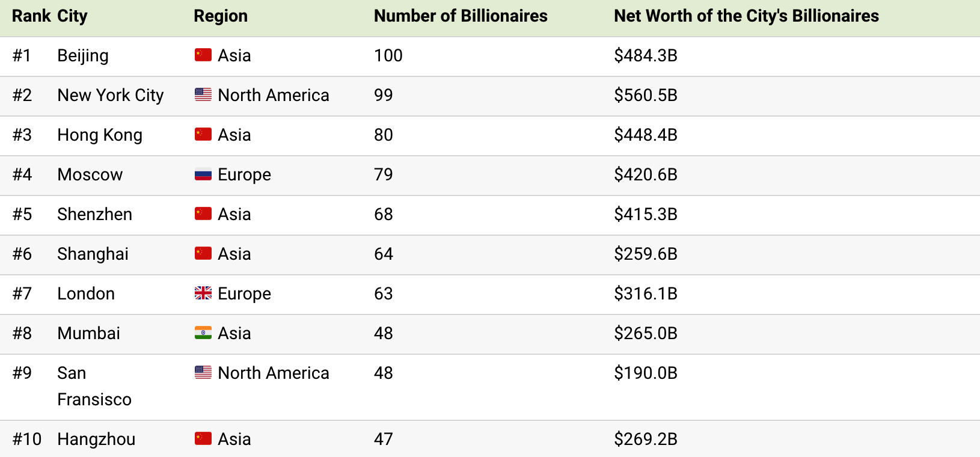The image size is (980, 457).
Task: Click the $560.5B net worth value
Action: pyautogui.click(x=645, y=95)
